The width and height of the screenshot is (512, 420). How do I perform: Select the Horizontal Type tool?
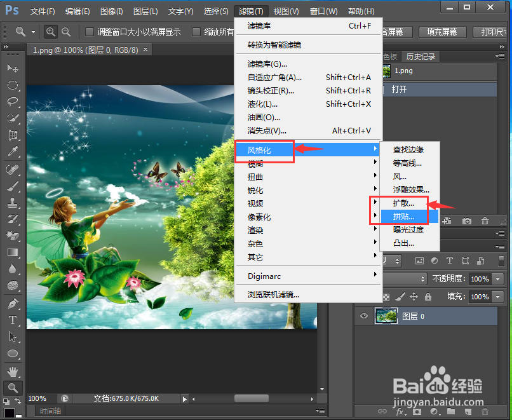pos(13,320)
